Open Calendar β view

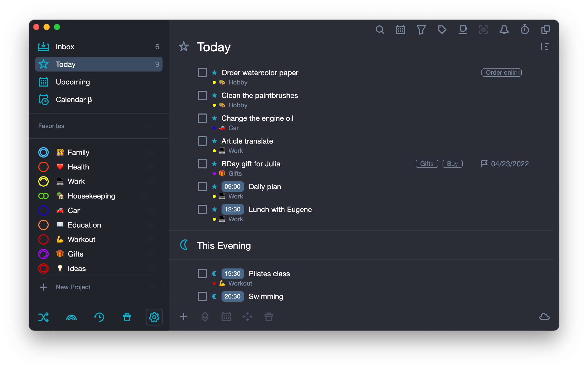pyautogui.click(x=99, y=100)
